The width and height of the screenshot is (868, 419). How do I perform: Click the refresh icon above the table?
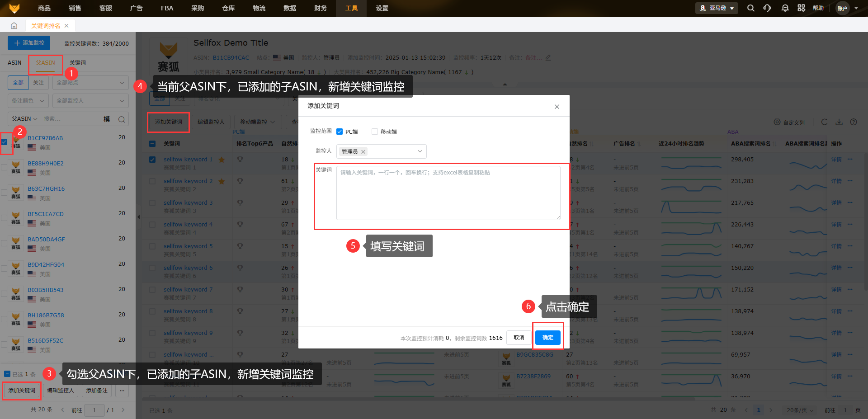coord(824,122)
